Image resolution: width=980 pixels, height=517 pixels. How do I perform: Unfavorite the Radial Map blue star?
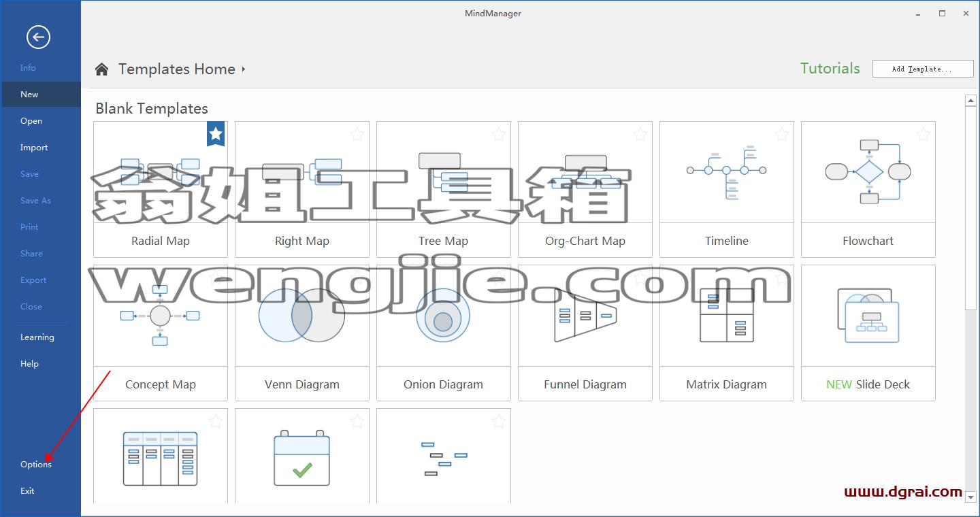[x=216, y=134]
